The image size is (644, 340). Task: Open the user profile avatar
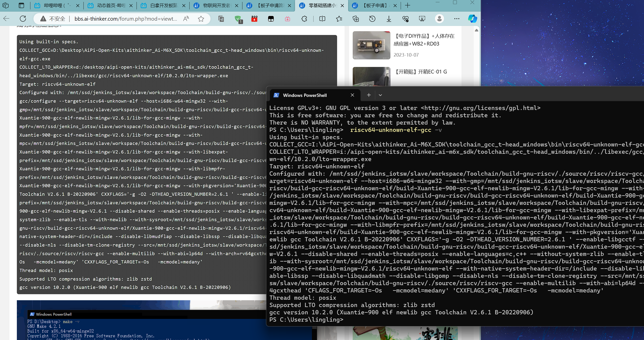439,19
